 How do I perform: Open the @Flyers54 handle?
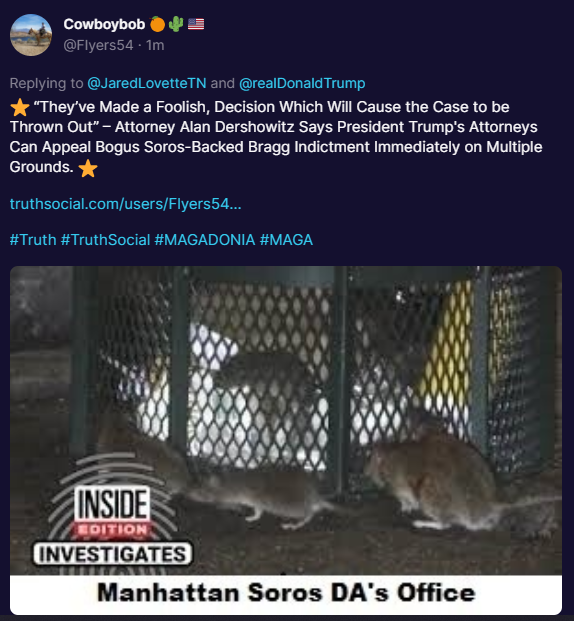(x=98, y=45)
